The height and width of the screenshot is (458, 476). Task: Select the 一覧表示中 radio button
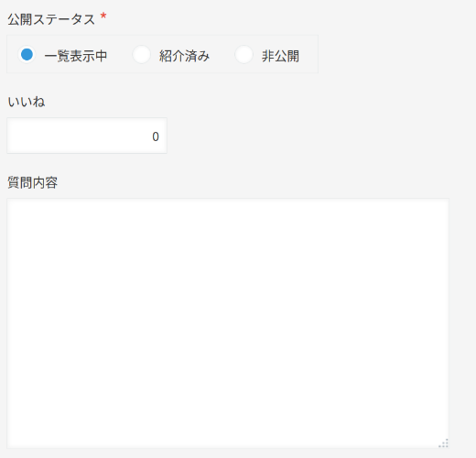click(x=27, y=55)
